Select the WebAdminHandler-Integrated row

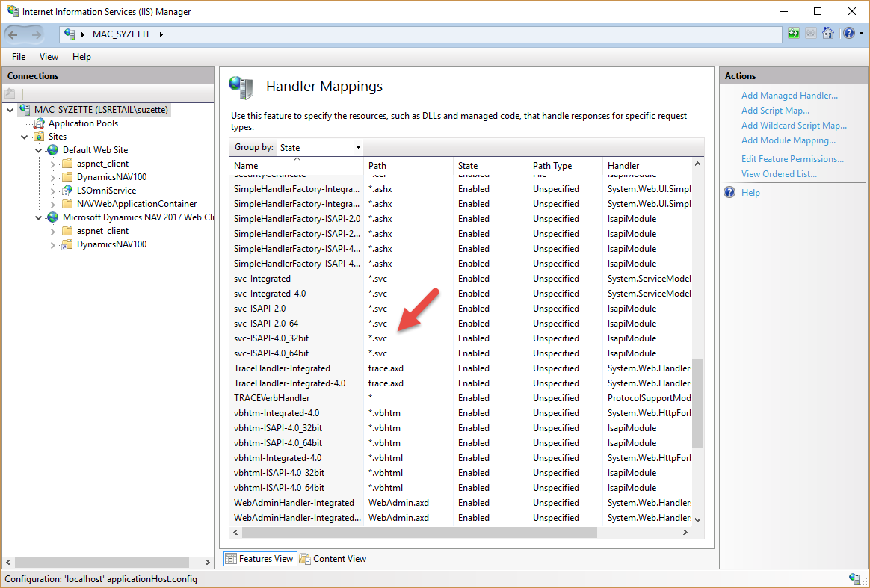click(460, 503)
